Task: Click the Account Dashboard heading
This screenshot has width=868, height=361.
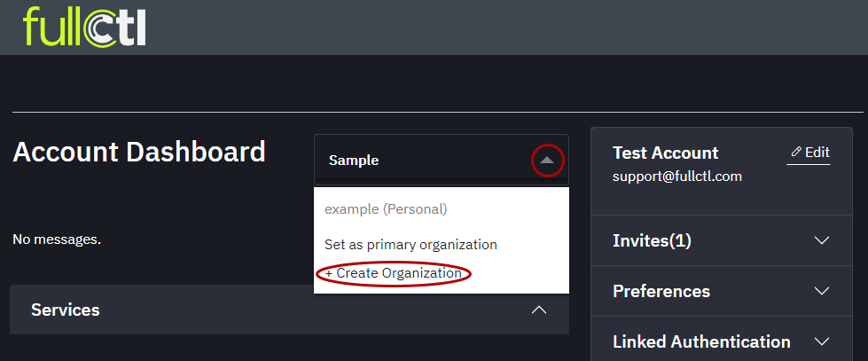Action: pyautogui.click(x=139, y=152)
